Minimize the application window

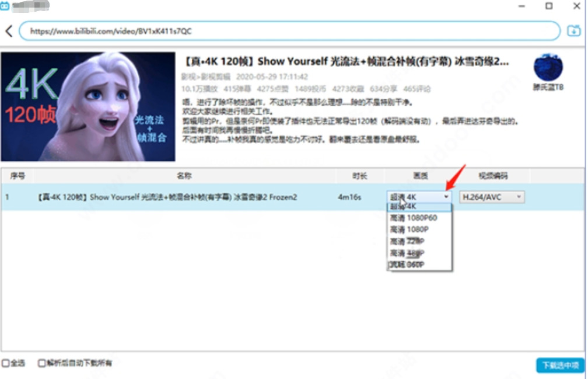(x=521, y=6)
